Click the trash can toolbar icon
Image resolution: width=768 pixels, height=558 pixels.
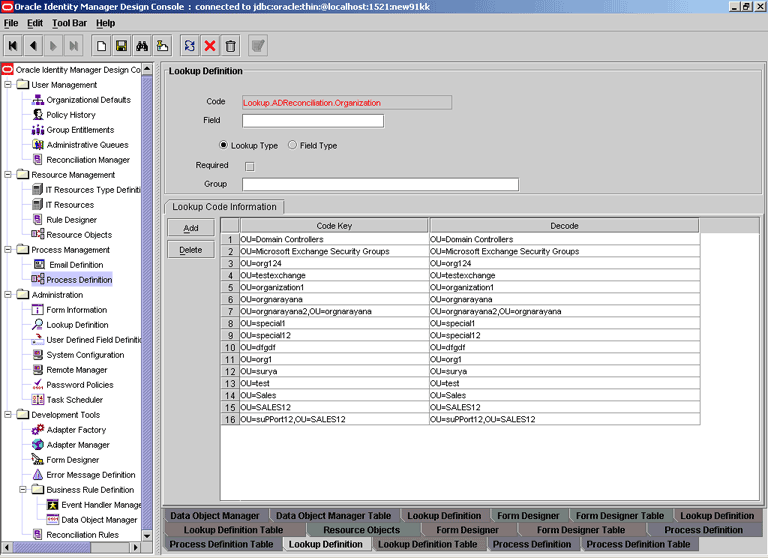click(x=230, y=46)
